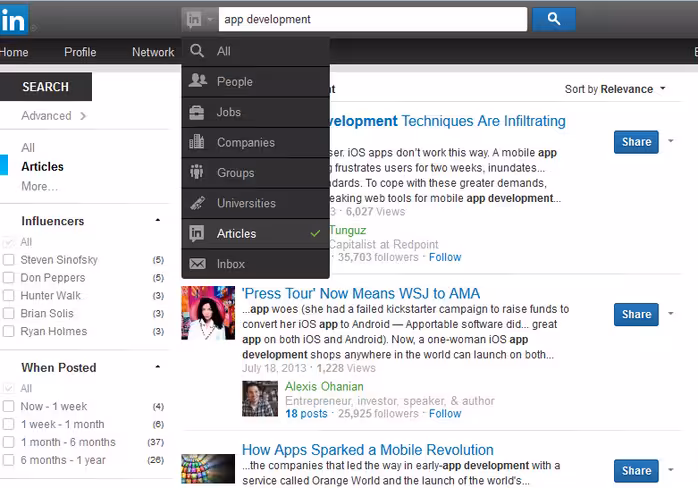The width and height of the screenshot is (698, 488).
Task: Choose Universities in search type menu
Action: click(256, 203)
